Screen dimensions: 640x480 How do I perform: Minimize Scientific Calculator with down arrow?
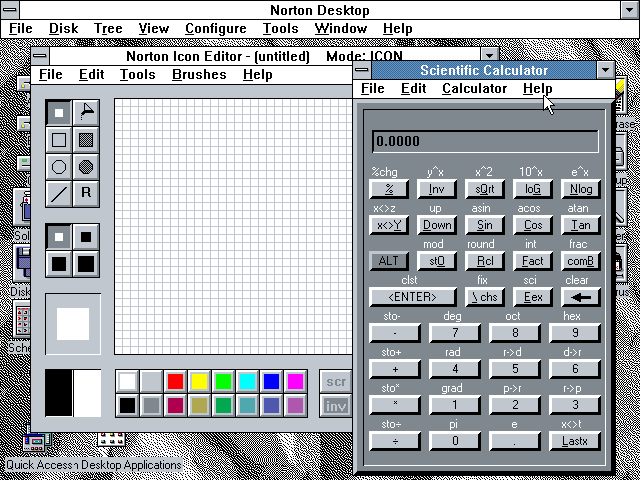pyautogui.click(x=605, y=70)
